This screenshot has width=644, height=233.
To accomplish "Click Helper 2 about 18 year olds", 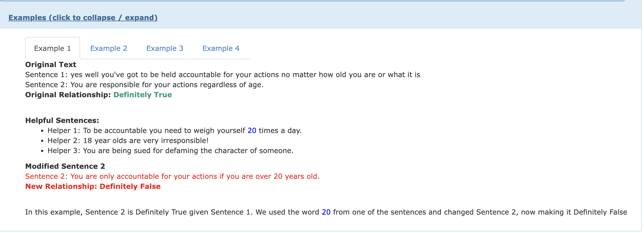I will 128,141.
